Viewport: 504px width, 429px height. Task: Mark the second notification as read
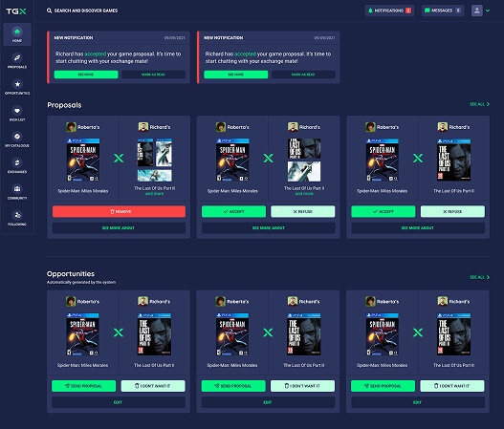(x=303, y=75)
